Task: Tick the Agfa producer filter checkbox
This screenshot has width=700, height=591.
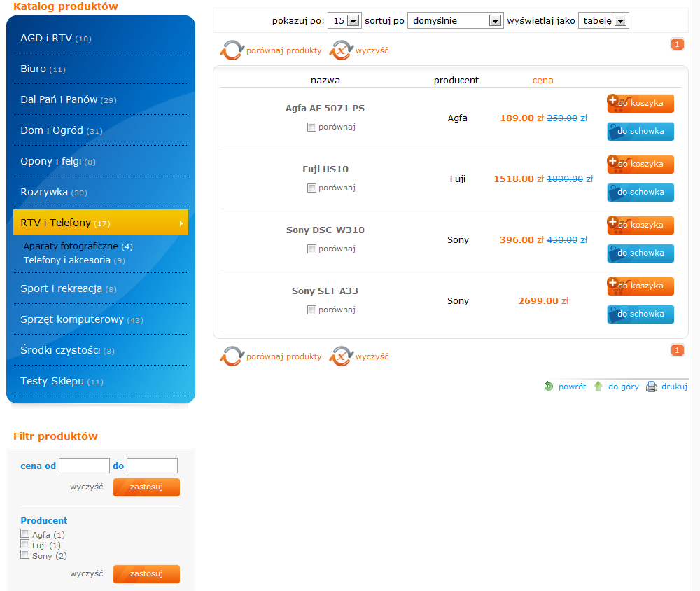Action: [x=25, y=534]
